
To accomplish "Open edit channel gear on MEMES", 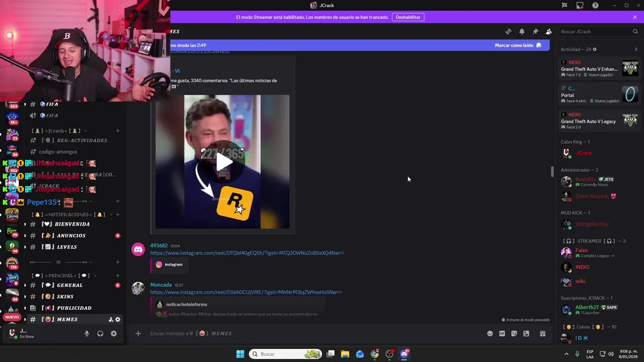I will tap(118, 319).
